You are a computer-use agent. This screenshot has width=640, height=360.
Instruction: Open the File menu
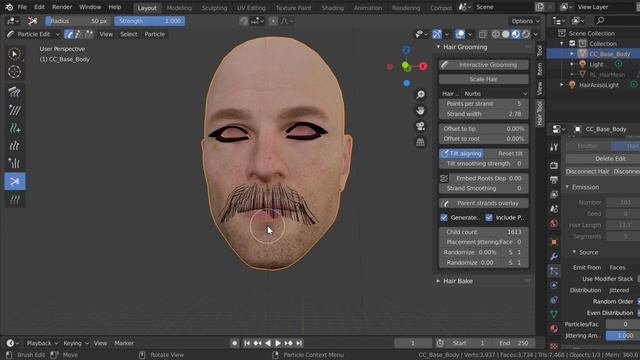[22, 7]
